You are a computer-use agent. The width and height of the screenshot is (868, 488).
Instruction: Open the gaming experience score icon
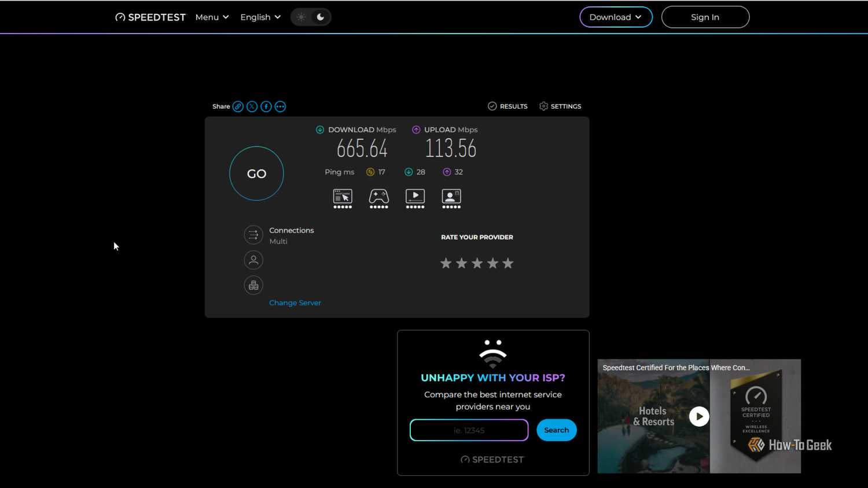[x=379, y=198]
